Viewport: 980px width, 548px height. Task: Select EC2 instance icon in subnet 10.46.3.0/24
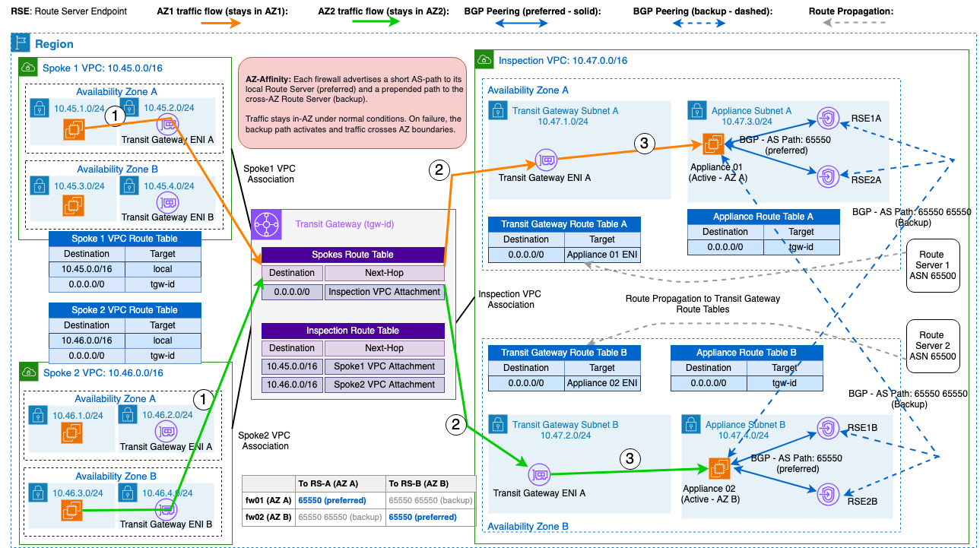point(72,510)
